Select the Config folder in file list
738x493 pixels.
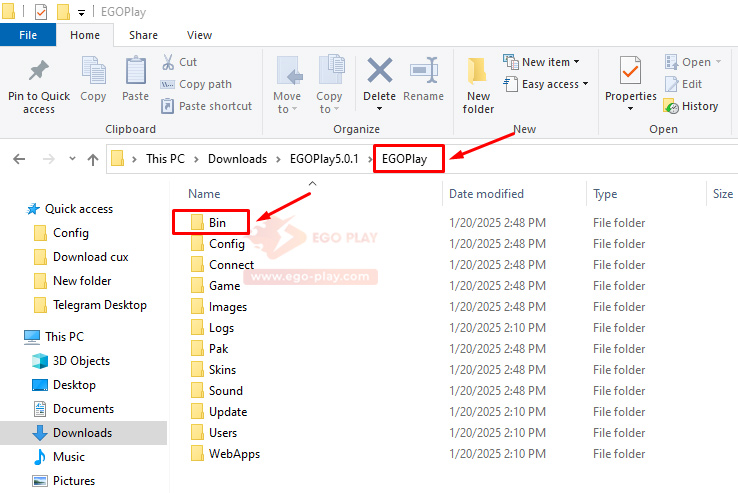pos(218,244)
